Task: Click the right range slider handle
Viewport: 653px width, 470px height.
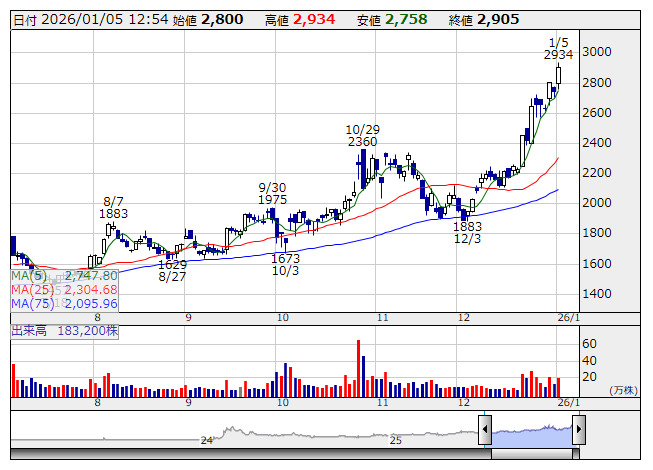Action: pos(578,432)
